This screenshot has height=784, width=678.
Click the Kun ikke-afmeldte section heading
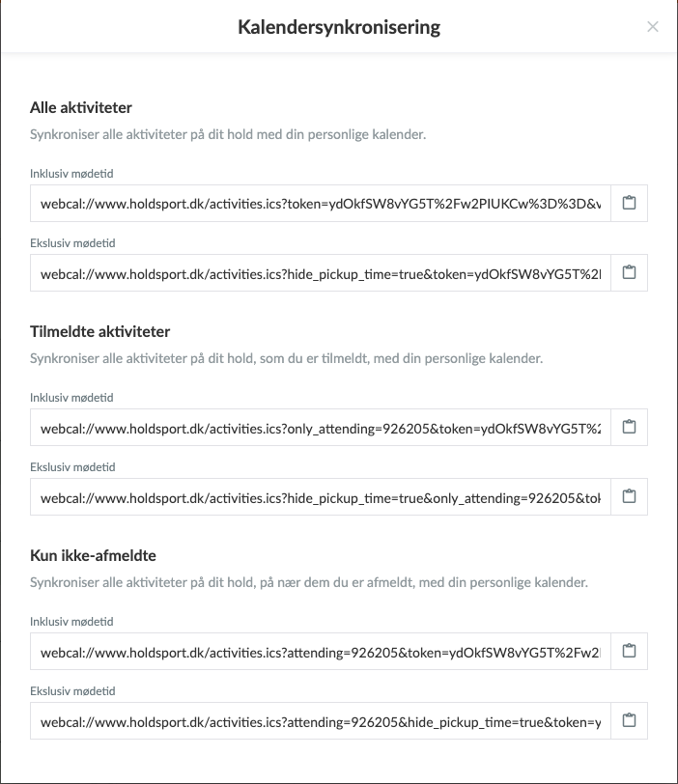pyautogui.click(x=93, y=555)
